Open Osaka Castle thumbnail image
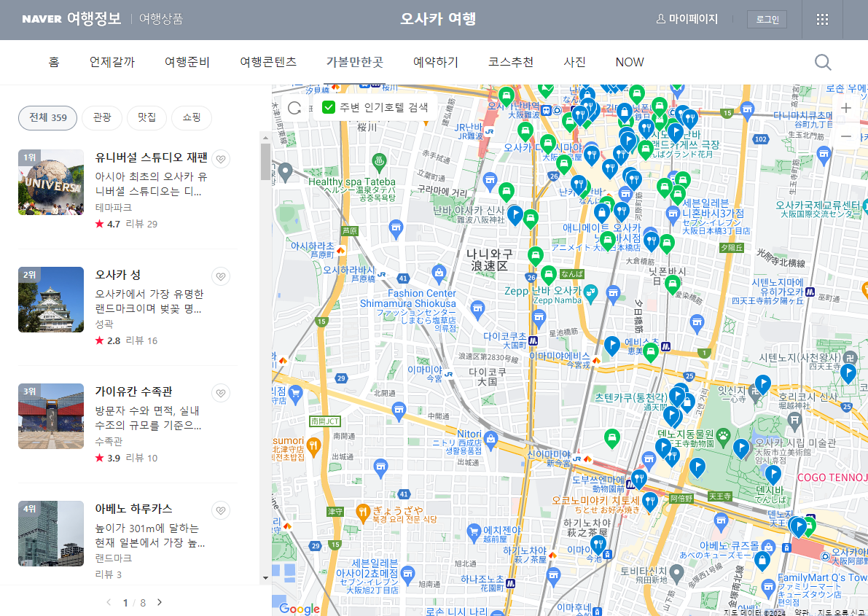868x616 pixels. coord(51,300)
